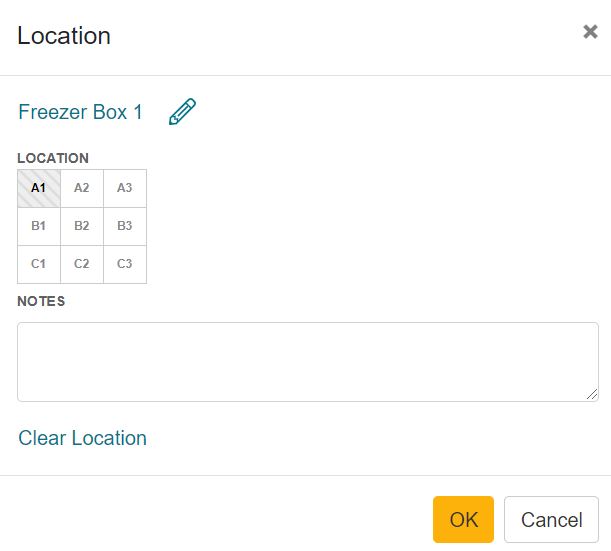Pick location cell C2
This screenshot has width=611, height=551.
pyautogui.click(x=82, y=264)
